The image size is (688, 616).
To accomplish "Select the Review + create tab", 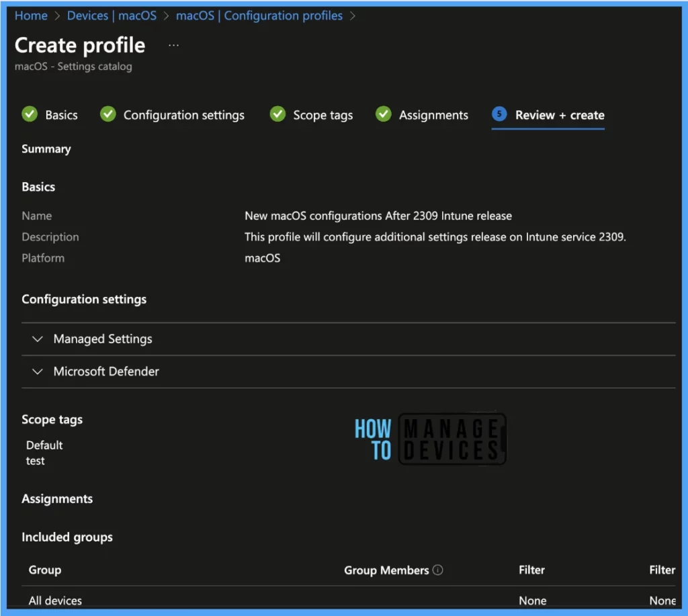I will coord(548,115).
